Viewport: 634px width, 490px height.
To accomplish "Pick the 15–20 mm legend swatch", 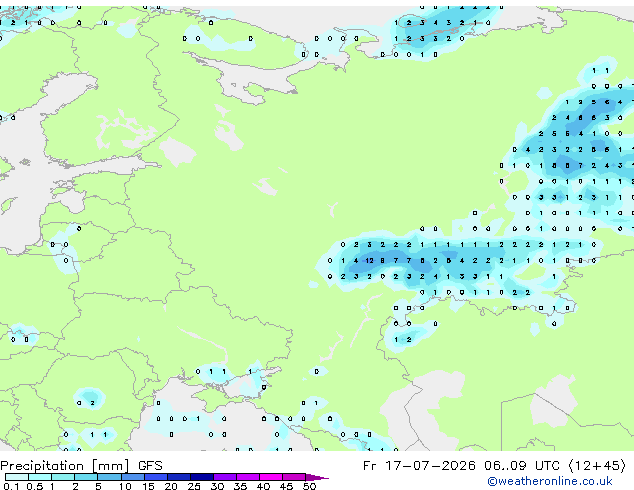I will 155,477.
